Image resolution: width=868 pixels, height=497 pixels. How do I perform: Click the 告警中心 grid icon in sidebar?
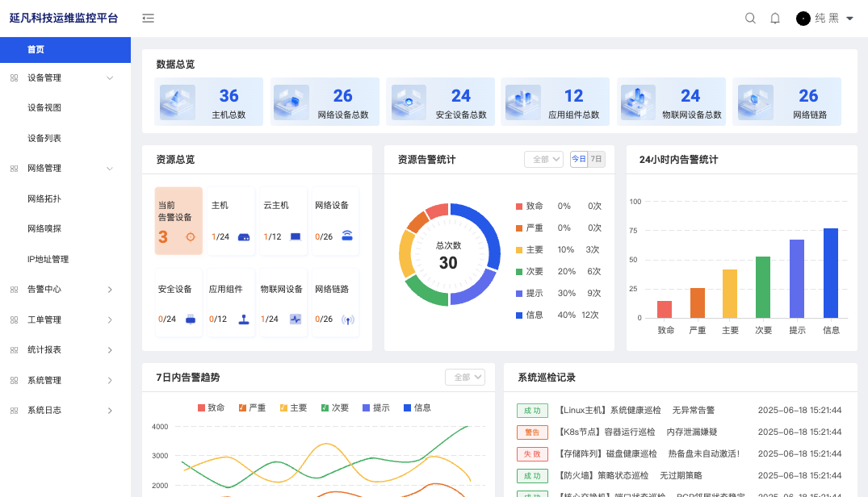[x=15, y=290]
